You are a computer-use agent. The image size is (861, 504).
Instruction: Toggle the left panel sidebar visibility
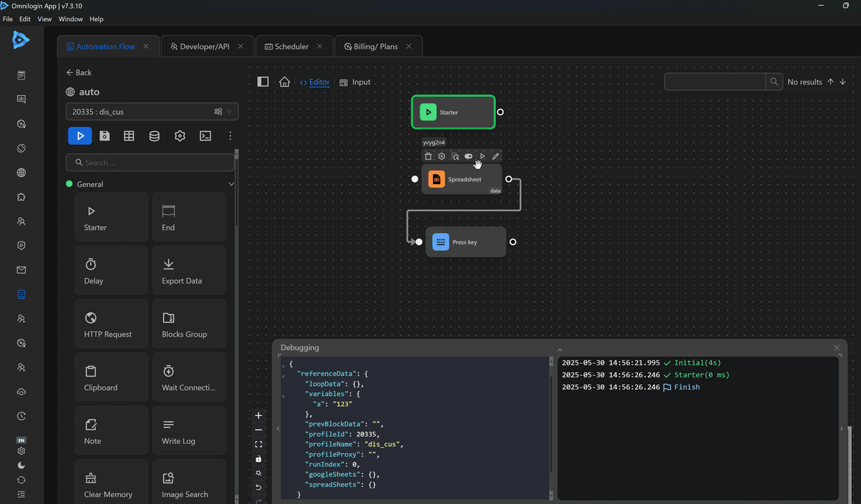click(x=263, y=82)
